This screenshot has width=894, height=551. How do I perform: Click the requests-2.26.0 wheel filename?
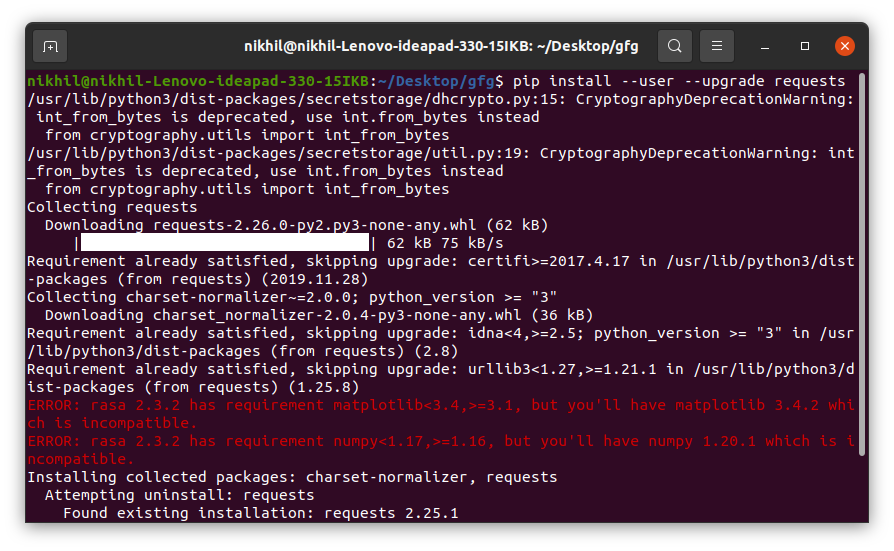314,225
